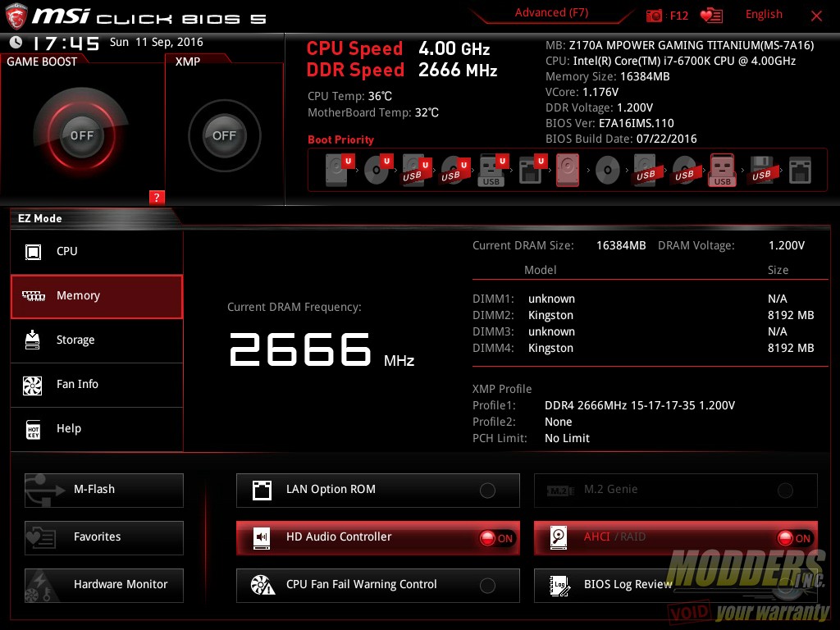Viewport: 840px width, 630px height.
Task: Switch to Advanced (F7) mode
Action: click(551, 13)
